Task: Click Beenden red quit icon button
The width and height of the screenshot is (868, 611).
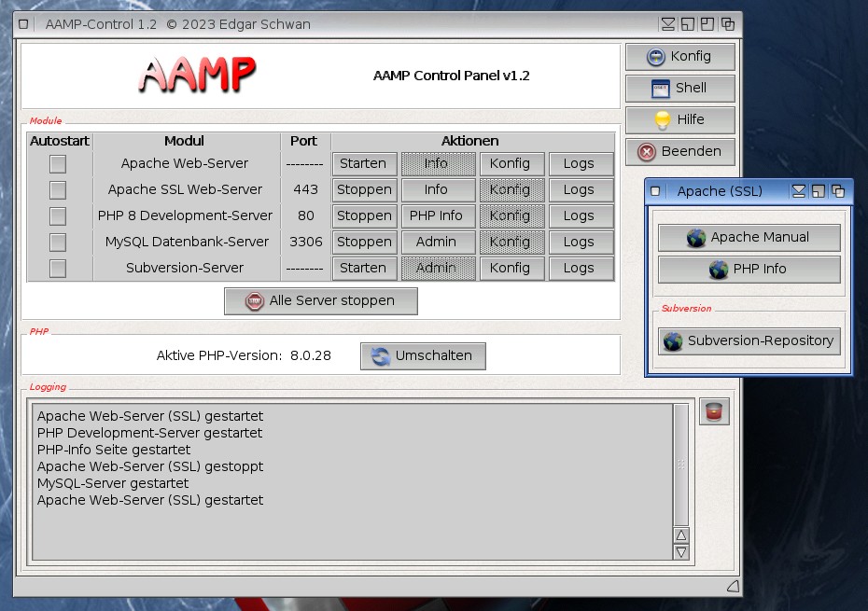Action: pyautogui.click(x=679, y=152)
